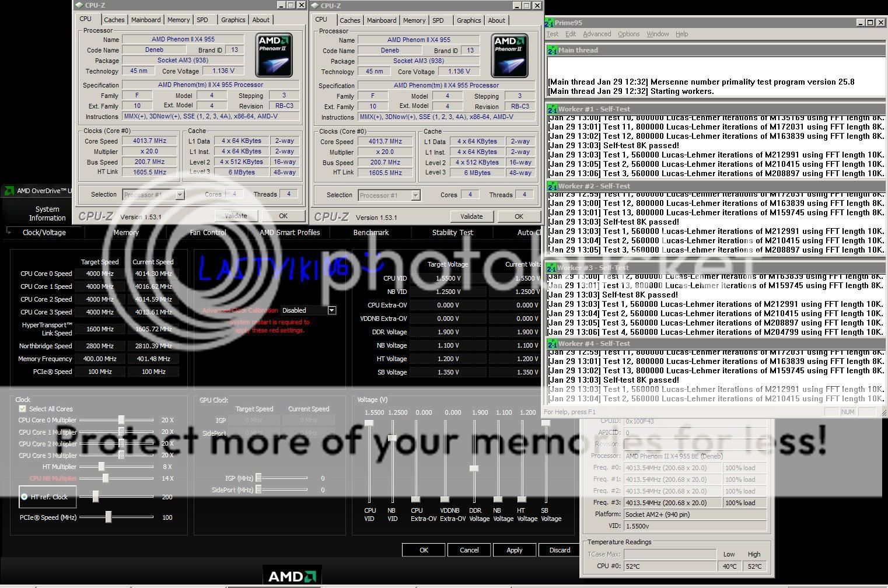Open Prime95 Edit menu
This screenshot has width=888, height=588.
click(x=571, y=34)
